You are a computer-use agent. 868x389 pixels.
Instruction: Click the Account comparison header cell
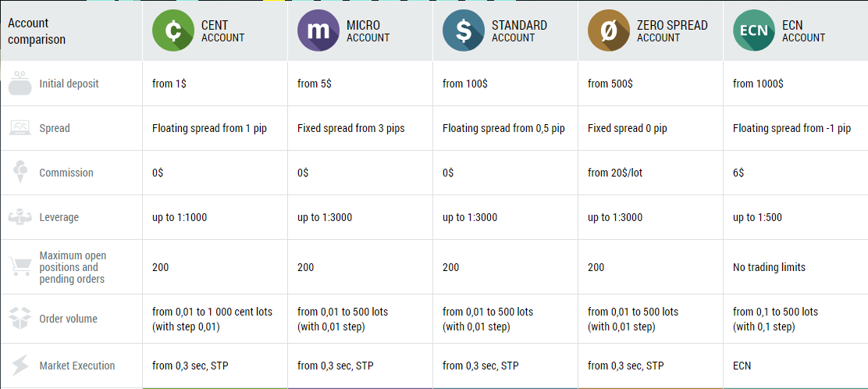(71, 31)
